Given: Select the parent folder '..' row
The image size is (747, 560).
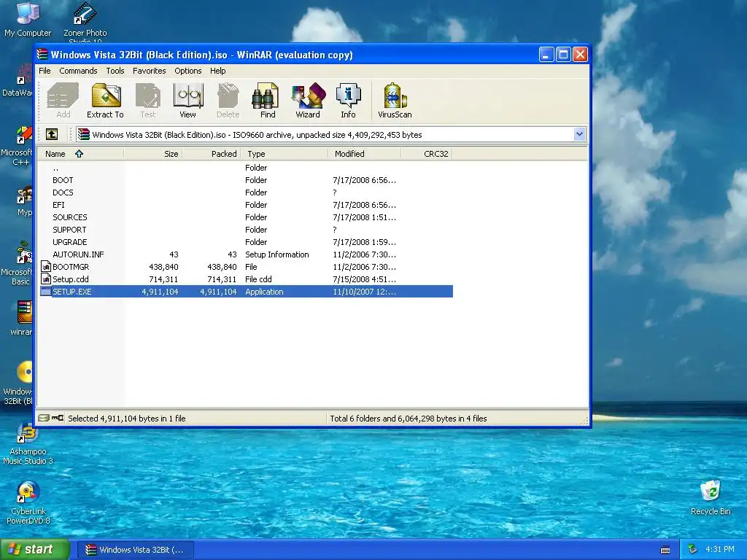Looking at the screenshot, I should pyautogui.click(x=247, y=168).
